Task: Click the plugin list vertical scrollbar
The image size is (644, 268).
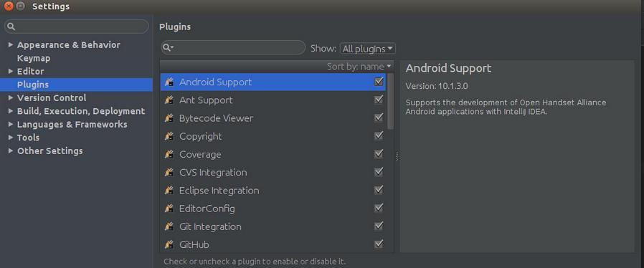Action: pos(391,101)
